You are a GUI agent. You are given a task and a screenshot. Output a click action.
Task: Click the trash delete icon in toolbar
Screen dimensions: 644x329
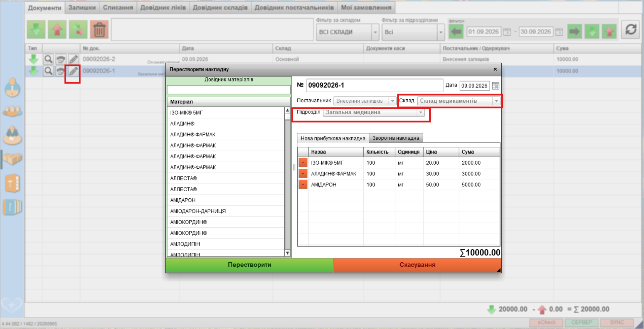[99, 30]
